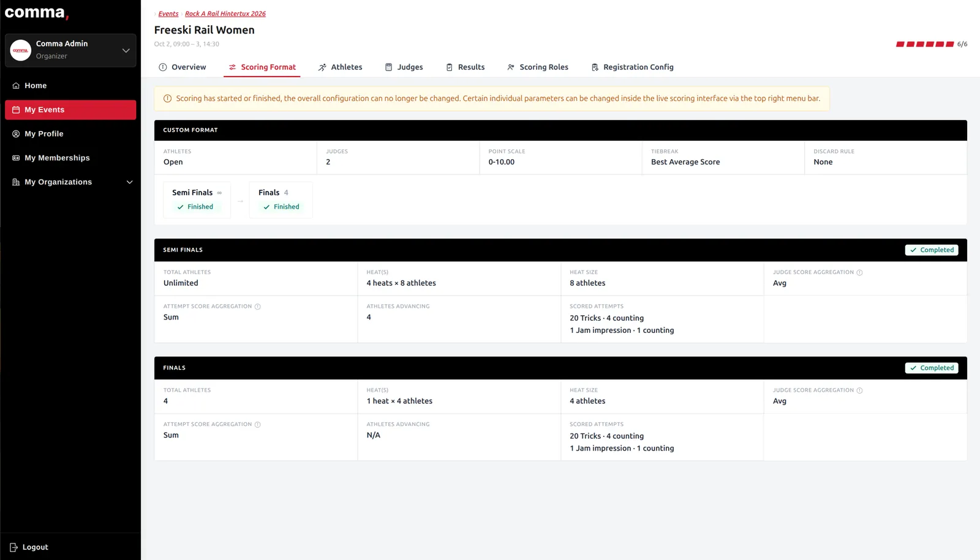This screenshot has width=980, height=560.
Task: Open the organizer account switcher chevron
Action: pyautogui.click(x=126, y=50)
